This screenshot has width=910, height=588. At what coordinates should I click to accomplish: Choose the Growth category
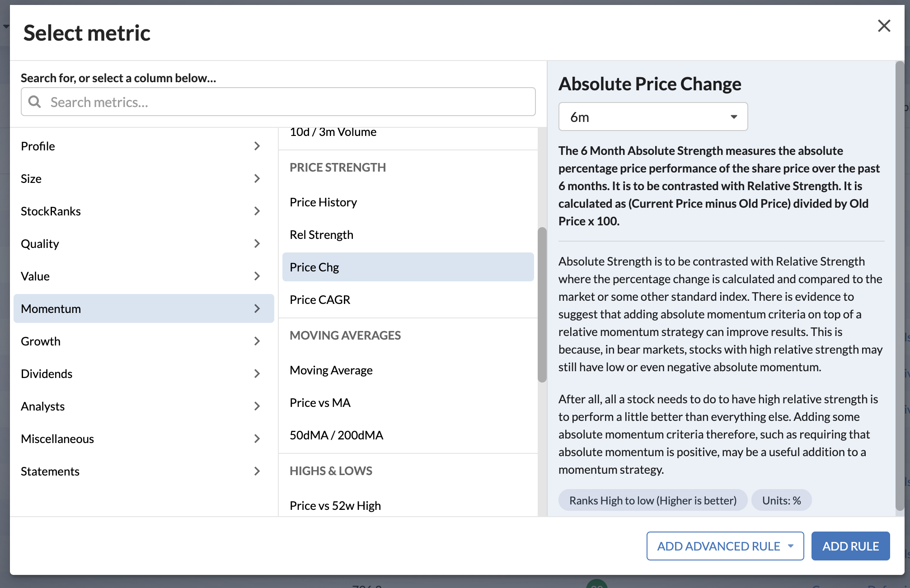(144, 341)
